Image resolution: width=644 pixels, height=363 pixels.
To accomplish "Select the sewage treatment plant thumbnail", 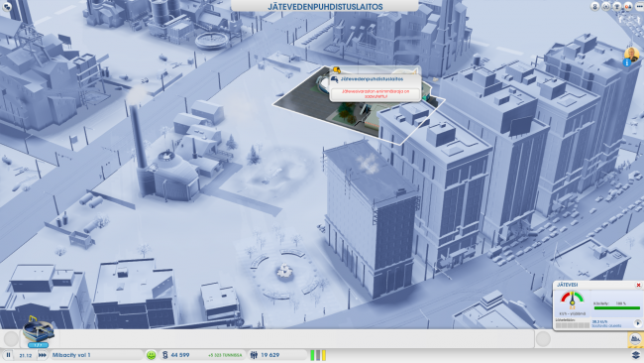I will [x=38, y=332].
